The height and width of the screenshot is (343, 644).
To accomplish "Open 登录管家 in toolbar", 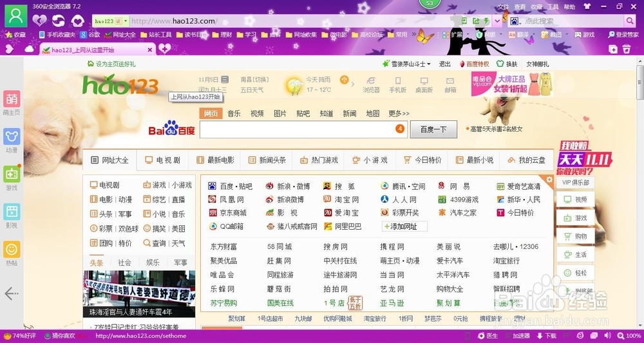I will coord(623,35).
